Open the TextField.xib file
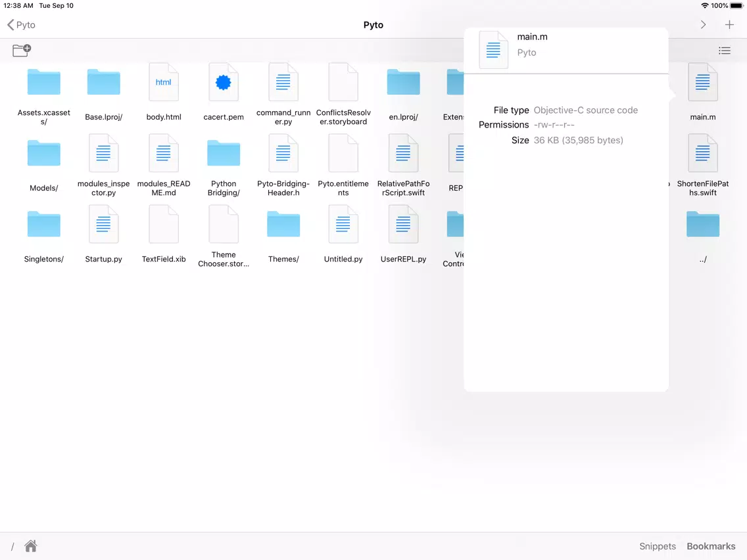 coord(163,224)
